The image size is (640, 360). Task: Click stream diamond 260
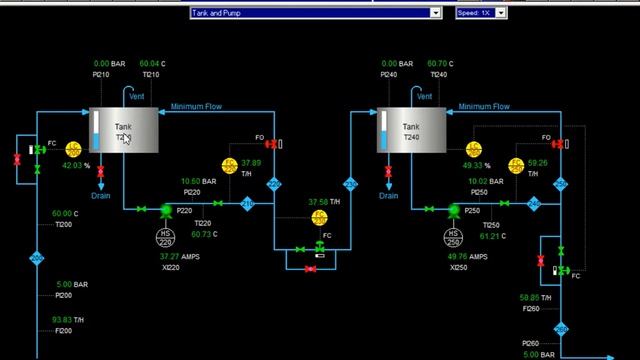point(561,329)
